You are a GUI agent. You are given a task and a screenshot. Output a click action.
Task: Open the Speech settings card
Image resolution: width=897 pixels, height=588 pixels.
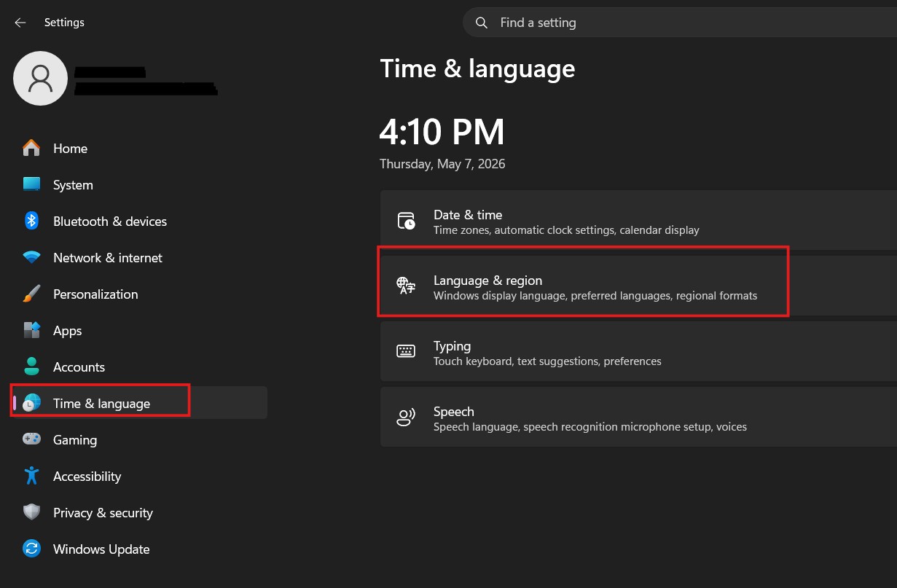638,418
